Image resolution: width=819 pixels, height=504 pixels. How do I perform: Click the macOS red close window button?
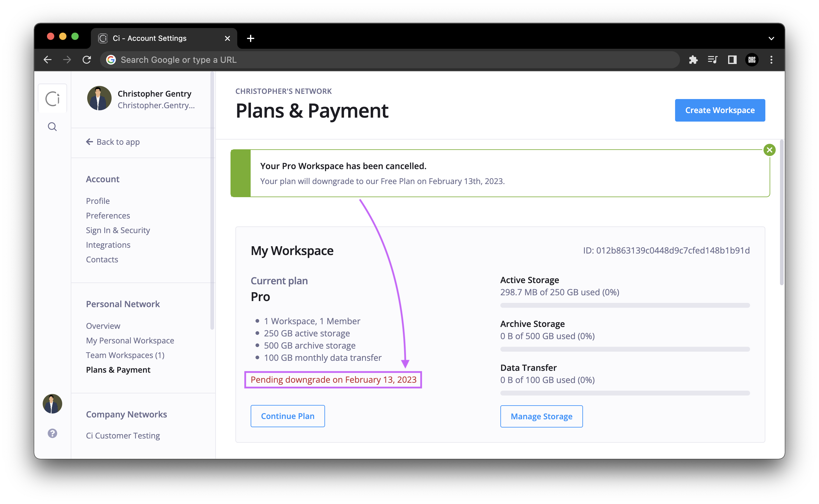[51, 36]
